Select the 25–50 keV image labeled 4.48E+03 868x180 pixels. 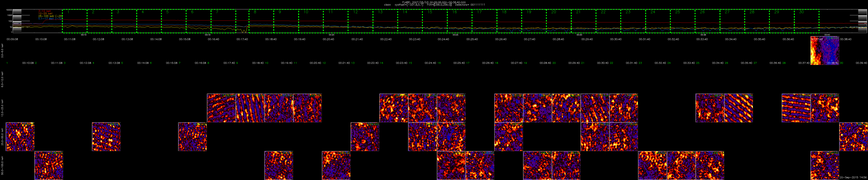pyautogui.click(x=192, y=137)
